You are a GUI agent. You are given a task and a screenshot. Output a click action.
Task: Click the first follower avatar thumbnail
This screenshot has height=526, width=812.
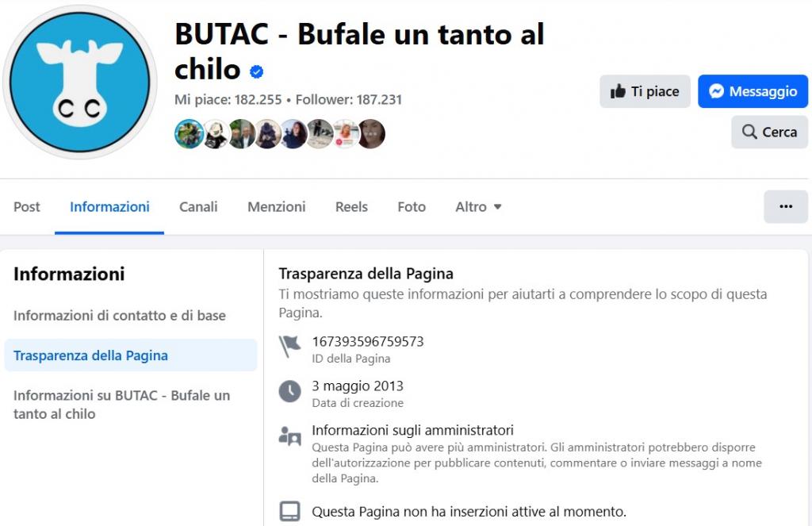tap(187, 134)
